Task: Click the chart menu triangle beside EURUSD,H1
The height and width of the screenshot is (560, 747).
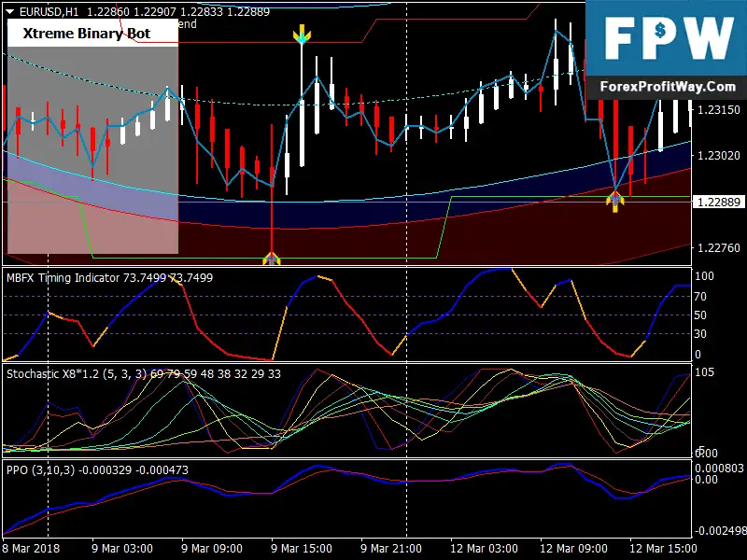Action: tap(10, 12)
